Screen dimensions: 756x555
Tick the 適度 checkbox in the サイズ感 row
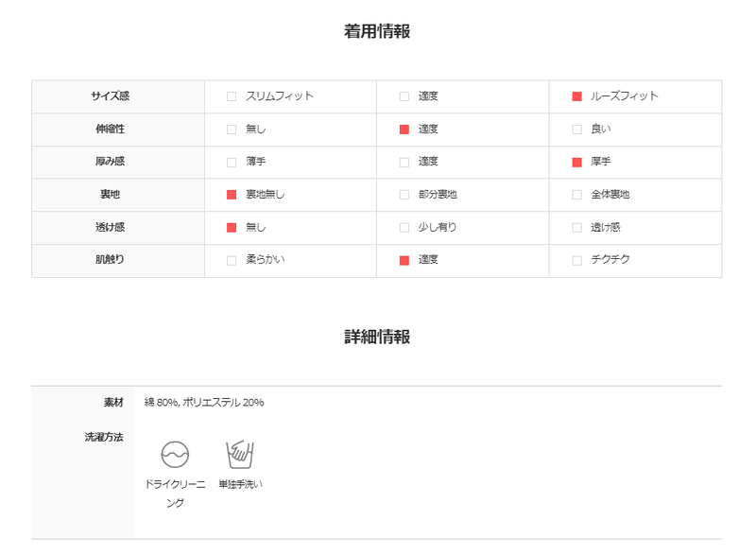[x=404, y=96]
